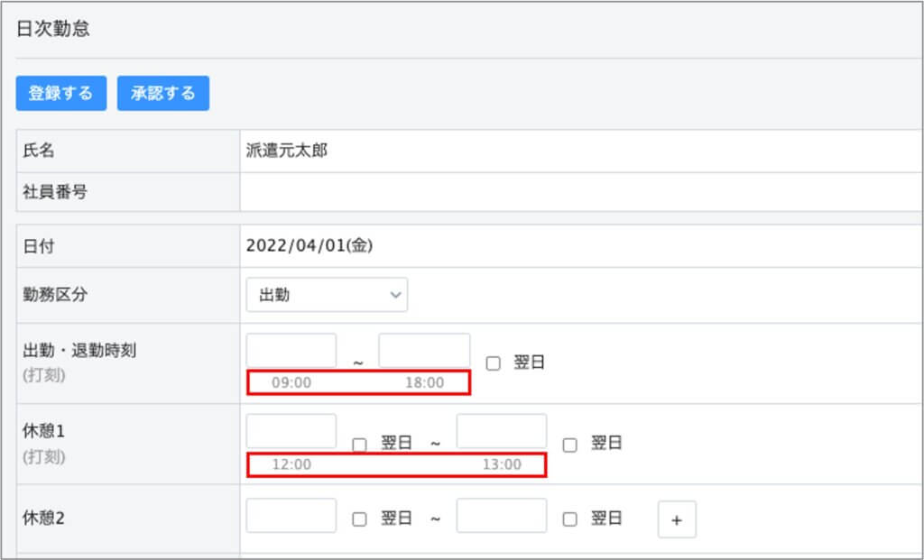The height and width of the screenshot is (560, 924).
Task: Check 翌日 box after 休憩2 start time
Action: coord(359,519)
